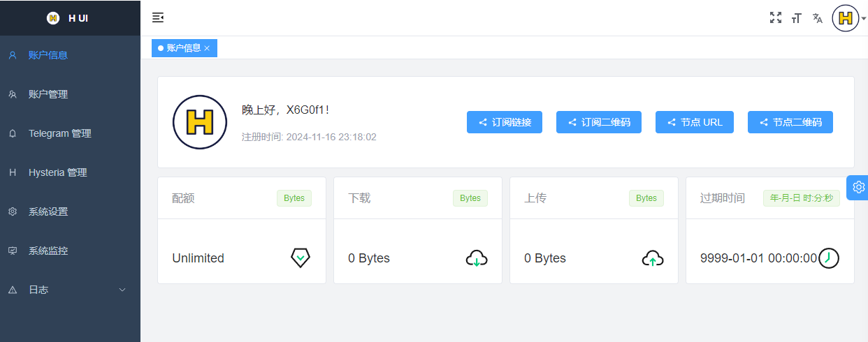
Task: Open 系统监控 in the sidebar
Action: tap(48, 251)
